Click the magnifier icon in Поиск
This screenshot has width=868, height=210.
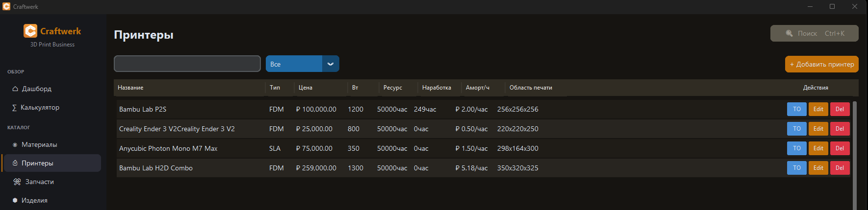click(x=789, y=33)
